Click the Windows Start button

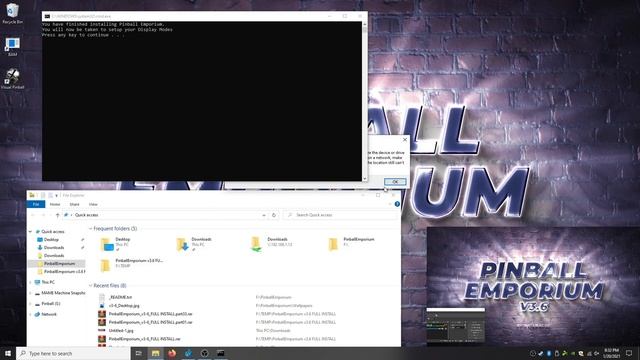(x=8, y=353)
